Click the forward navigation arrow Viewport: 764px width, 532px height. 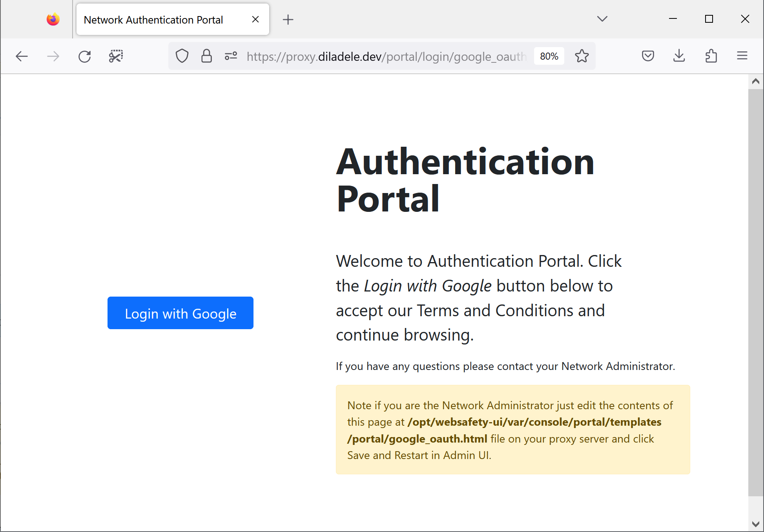(53, 56)
